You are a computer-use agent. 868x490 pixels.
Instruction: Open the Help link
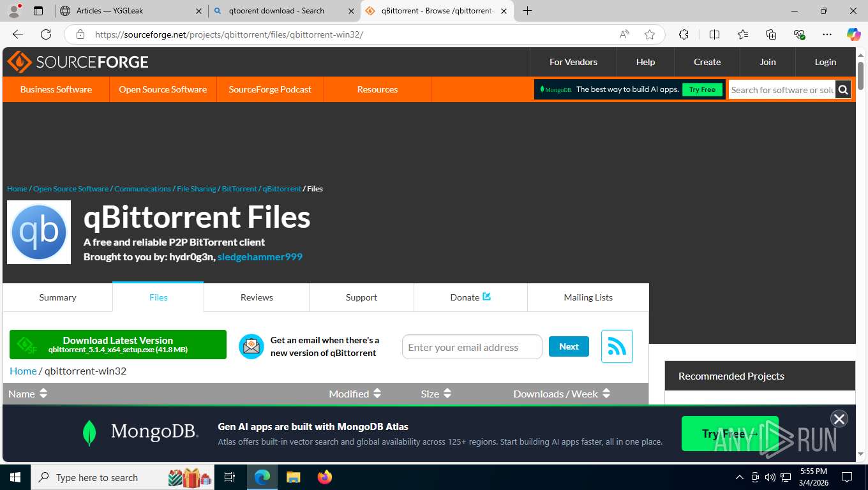(x=645, y=62)
